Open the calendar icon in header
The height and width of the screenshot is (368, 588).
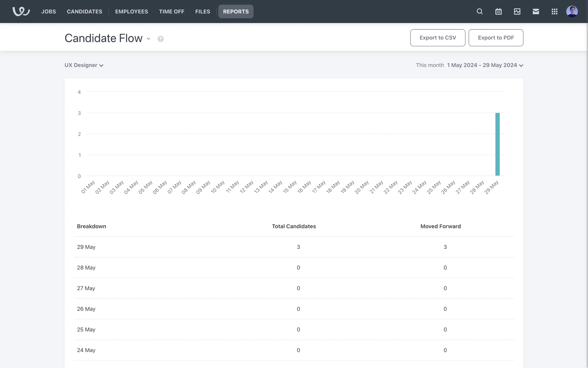pos(498,11)
